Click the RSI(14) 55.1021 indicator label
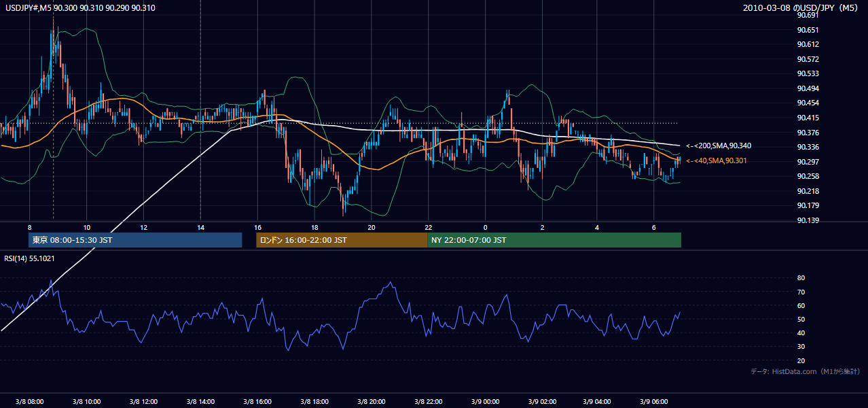This screenshot has height=408, width=868. (29, 258)
